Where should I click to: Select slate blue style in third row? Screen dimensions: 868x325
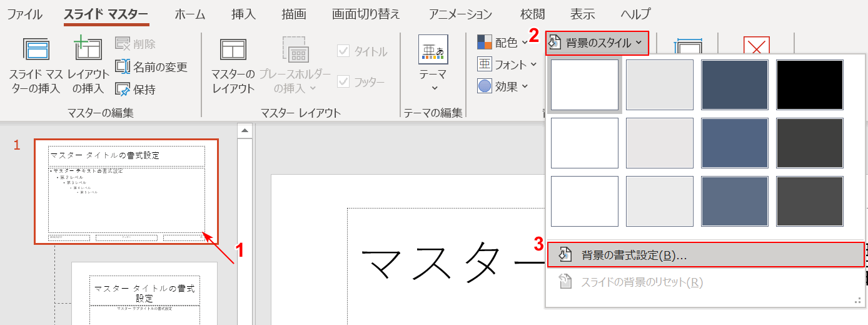coord(735,201)
